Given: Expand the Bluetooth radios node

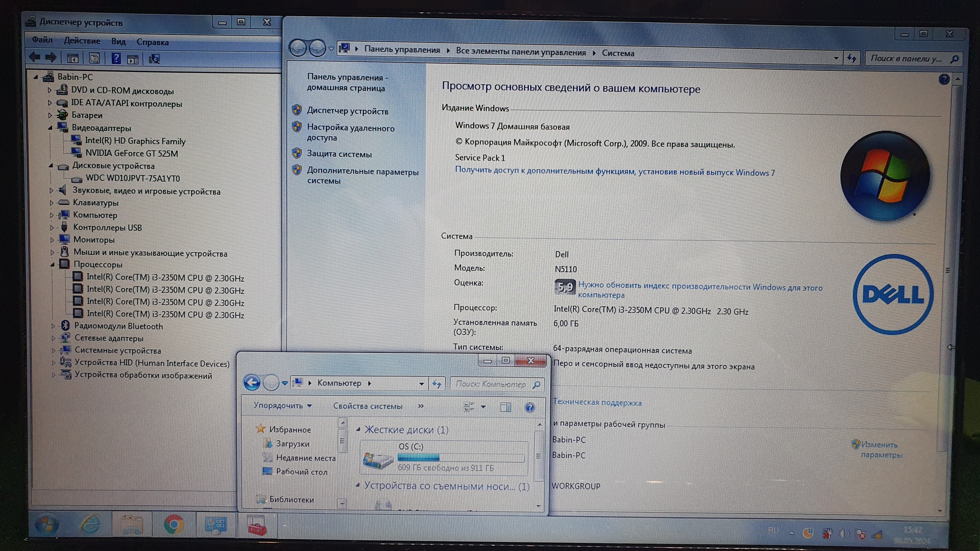Looking at the screenshot, I should [x=53, y=326].
